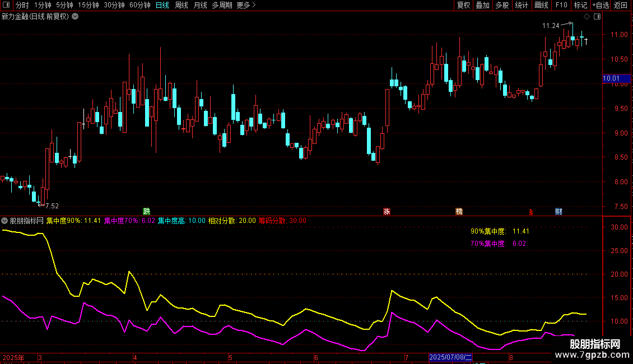
Task: Click the 榜 event marker
Action: coord(459,212)
